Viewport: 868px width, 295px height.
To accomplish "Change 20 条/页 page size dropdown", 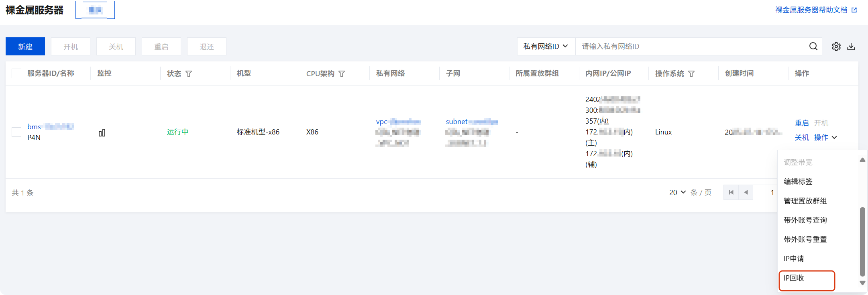I will (677, 193).
